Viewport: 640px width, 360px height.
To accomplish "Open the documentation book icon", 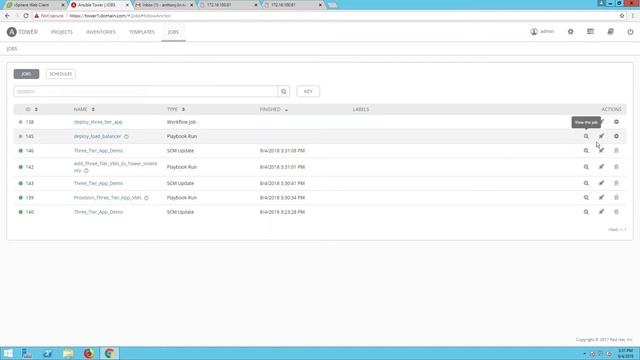I will point(611,31).
